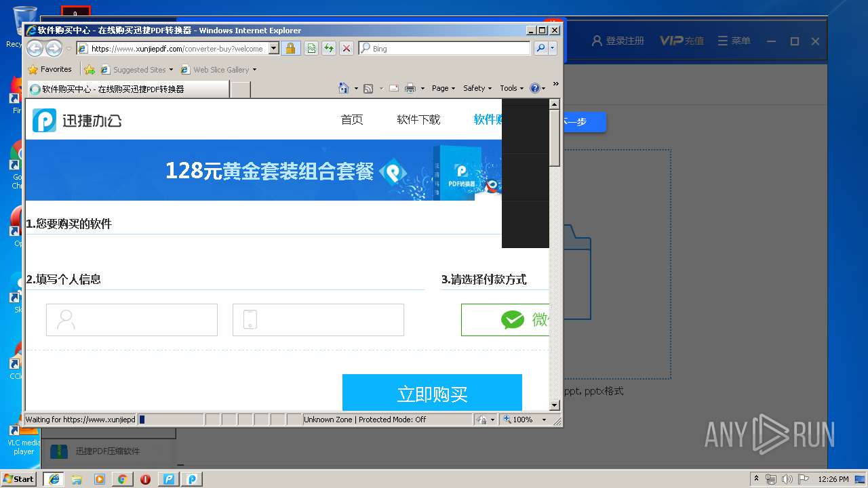Open Suggested Sites link
This screenshot has width=868, height=488.
pos(136,69)
